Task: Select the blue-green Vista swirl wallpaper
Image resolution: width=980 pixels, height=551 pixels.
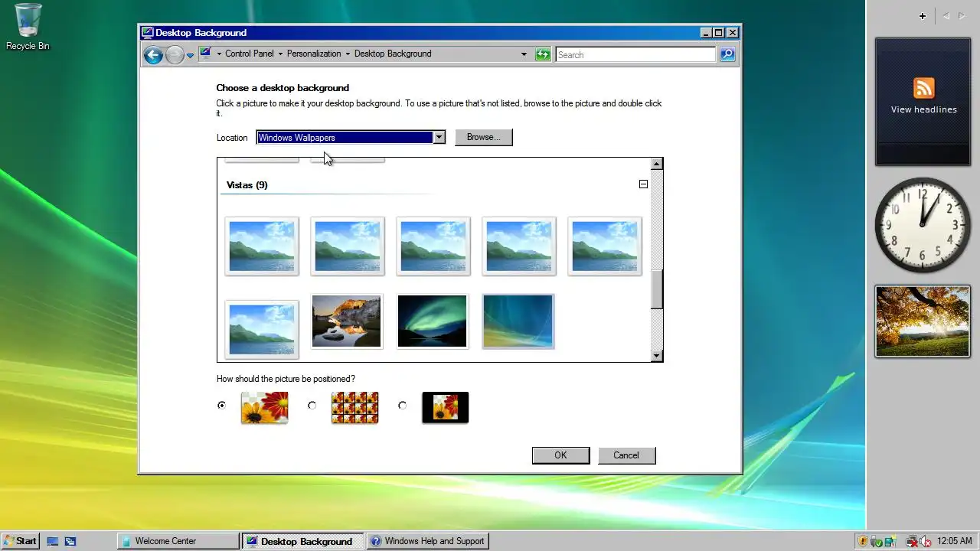Action: tap(518, 321)
